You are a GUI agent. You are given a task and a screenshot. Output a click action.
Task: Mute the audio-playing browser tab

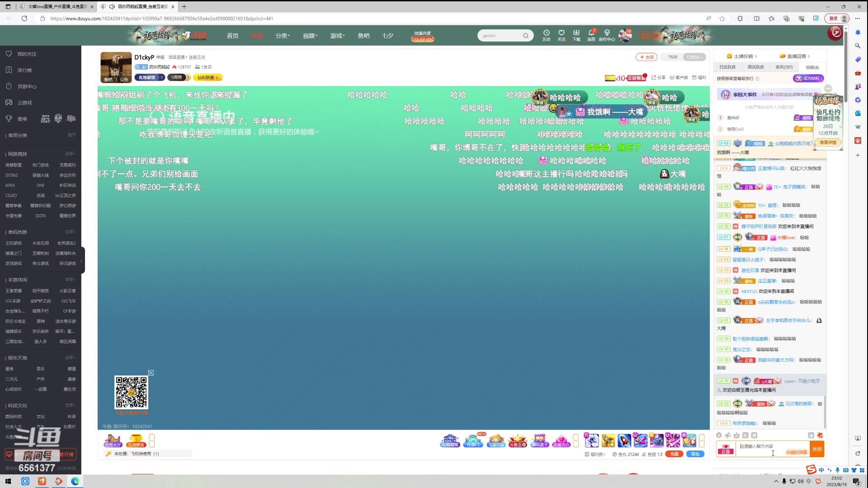tap(112, 7)
